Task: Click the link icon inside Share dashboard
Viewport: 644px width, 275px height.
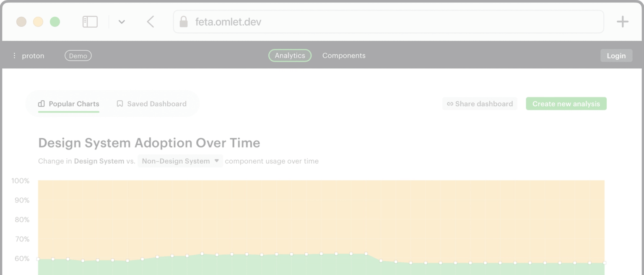Action: click(450, 104)
